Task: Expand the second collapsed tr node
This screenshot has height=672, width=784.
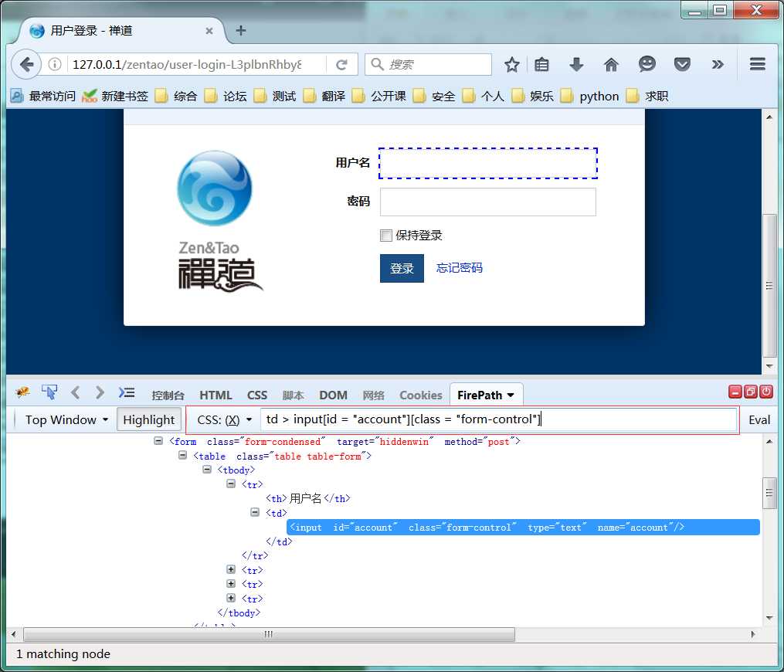Action: tap(231, 569)
